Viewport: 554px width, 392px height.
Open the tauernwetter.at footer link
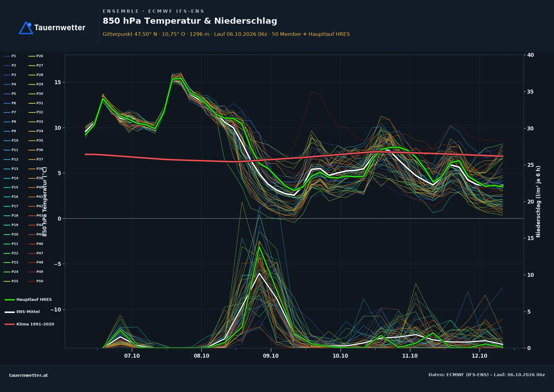(29, 375)
